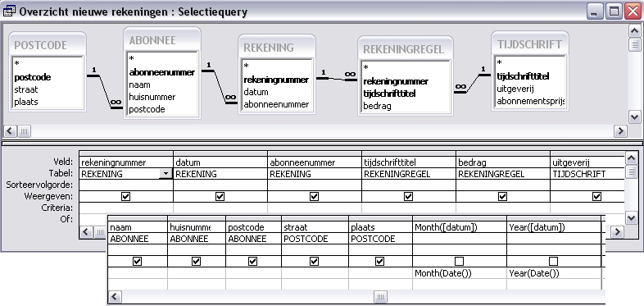Select datum field in REKENING table
Image resolution: width=644 pixels, height=306 pixels.
point(256,92)
